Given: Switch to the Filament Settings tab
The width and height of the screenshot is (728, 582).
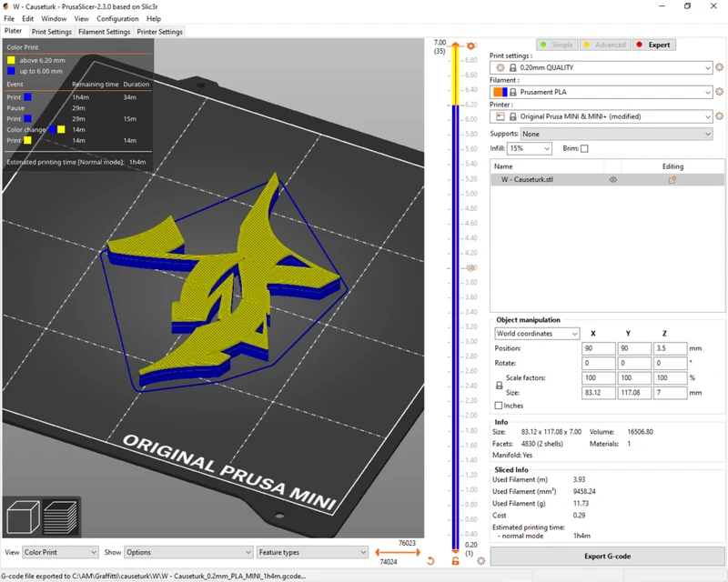Looking at the screenshot, I should pyautogui.click(x=104, y=32).
